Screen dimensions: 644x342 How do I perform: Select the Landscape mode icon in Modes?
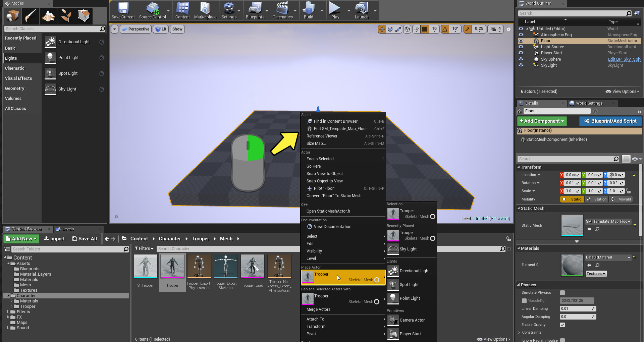[48, 16]
